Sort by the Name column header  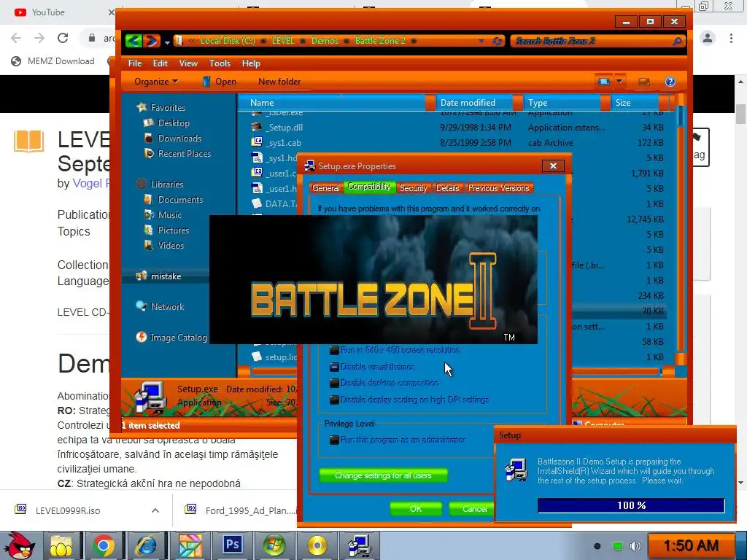point(336,102)
